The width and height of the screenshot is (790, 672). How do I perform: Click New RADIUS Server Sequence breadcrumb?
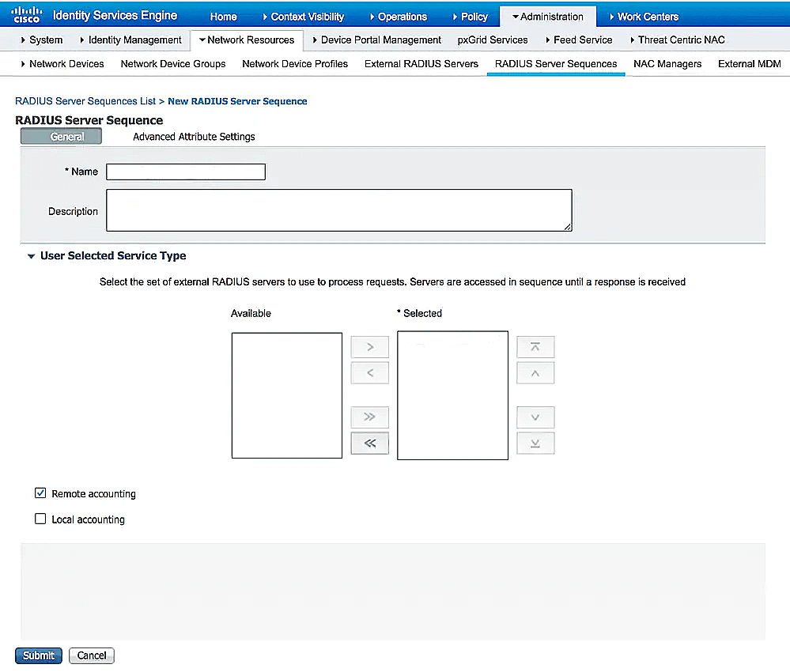tap(237, 101)
